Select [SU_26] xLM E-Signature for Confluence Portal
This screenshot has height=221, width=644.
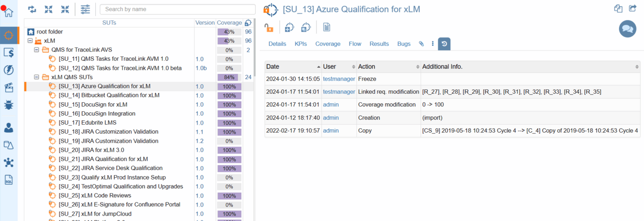click(120, 205)
